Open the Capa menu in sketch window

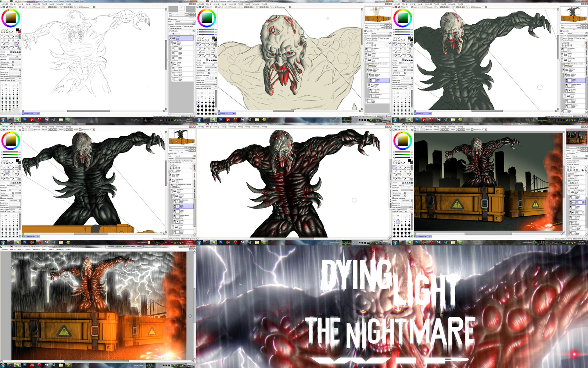click(x=28, y=4)
